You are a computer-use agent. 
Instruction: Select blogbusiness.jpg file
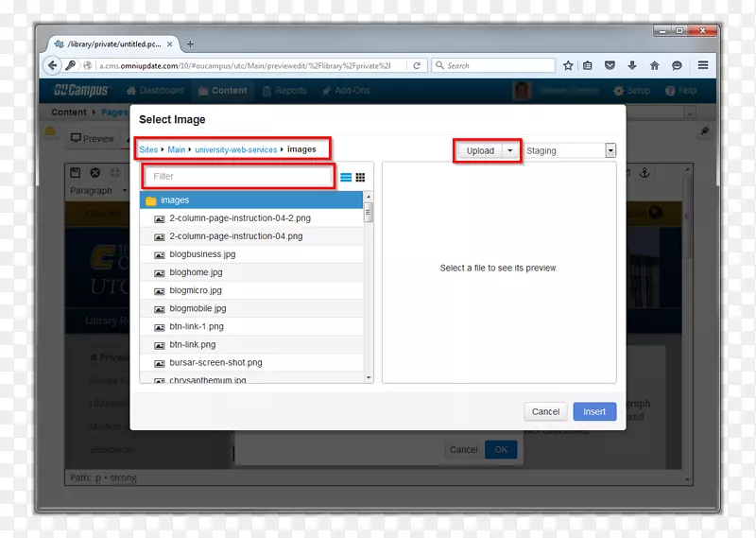point(251,254)
